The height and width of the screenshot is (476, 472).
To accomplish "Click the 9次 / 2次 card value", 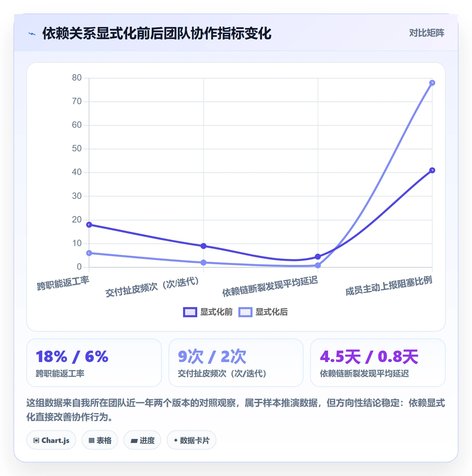I will point(212,357).
